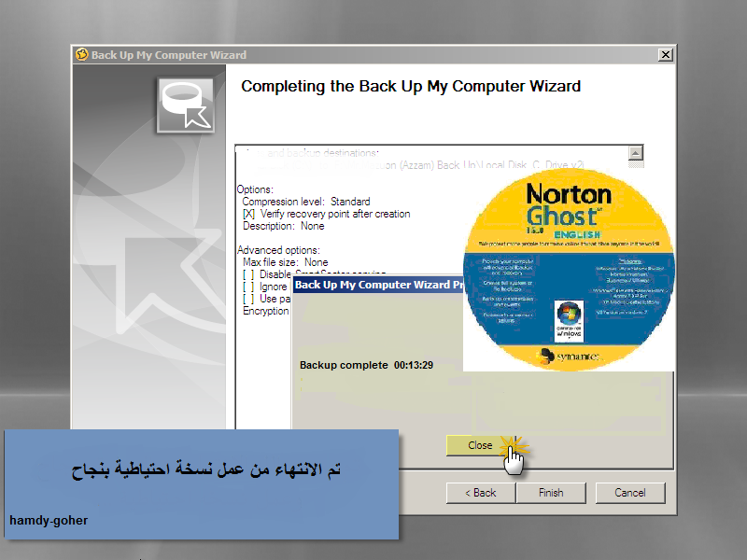
Task: Click the Norton Ghost disc image
Action: pyautogui.click(x=569, y=270)
